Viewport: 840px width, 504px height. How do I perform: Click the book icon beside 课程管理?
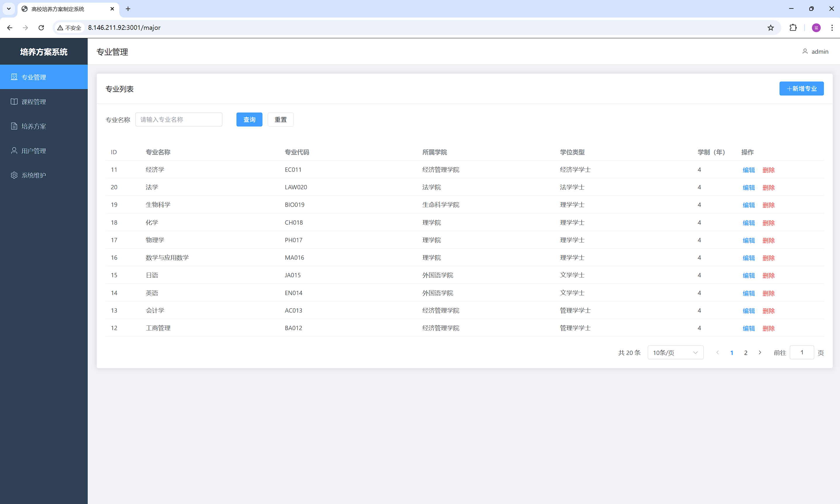point(14,102)
